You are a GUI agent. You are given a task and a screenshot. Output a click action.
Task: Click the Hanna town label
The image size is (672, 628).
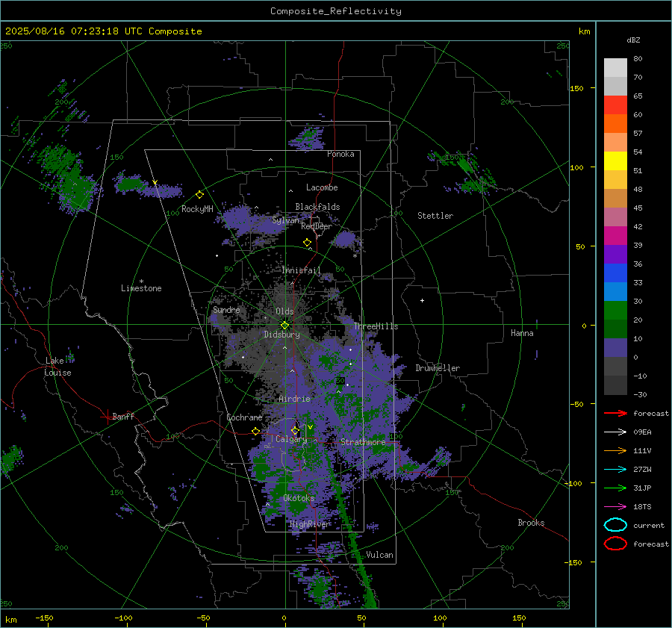(x=522, y=333)
